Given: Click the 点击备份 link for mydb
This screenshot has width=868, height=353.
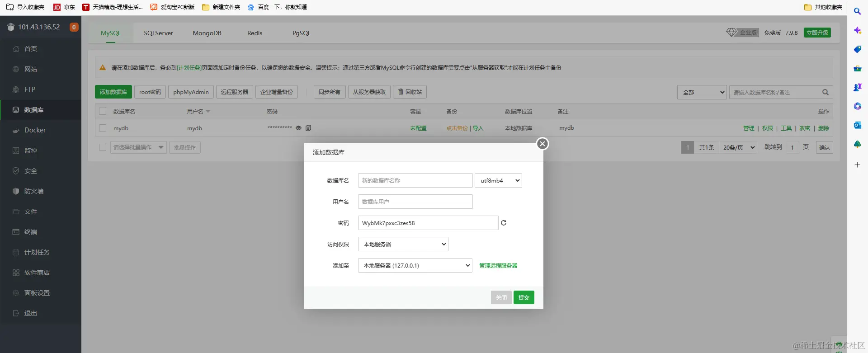Looking at the screenshot, I should tap(457, 128).
